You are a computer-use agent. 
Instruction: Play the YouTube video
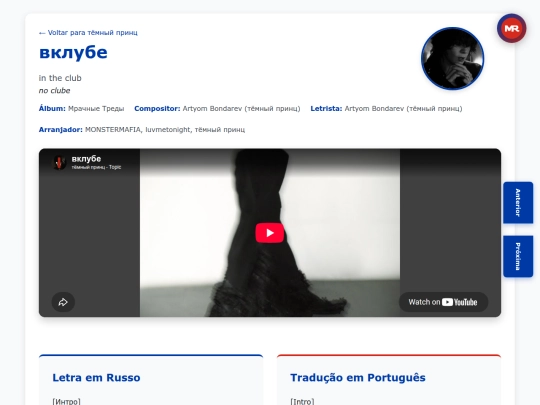pos(270,233)
